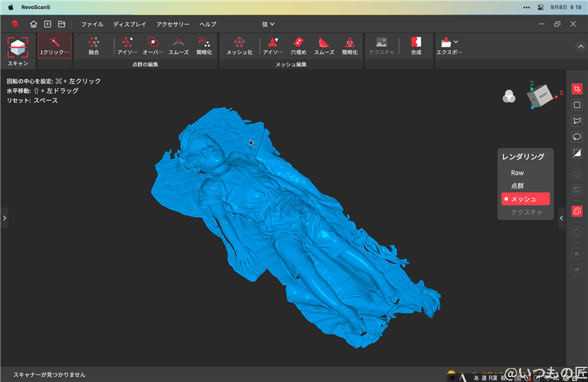The width and height of the screenshot is (588, 382).
Task: Select メッシュ mesh rendering mode
Action: 524,199
